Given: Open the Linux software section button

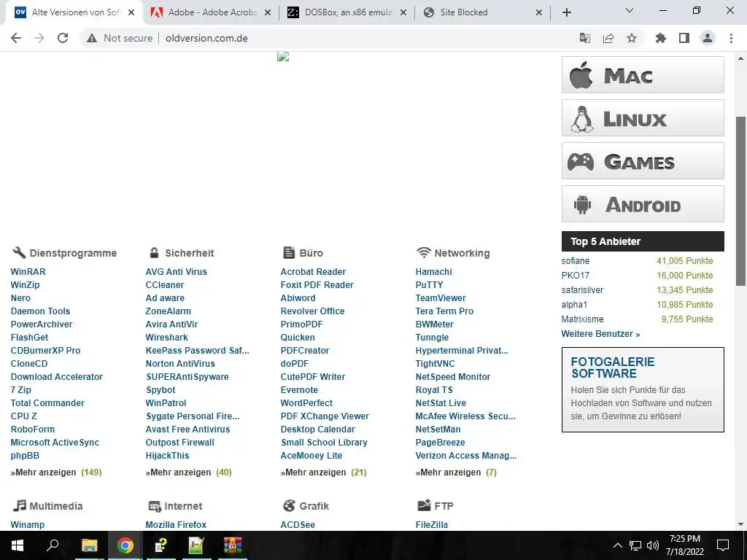Looking at the screenshot, I should [643, 117].
